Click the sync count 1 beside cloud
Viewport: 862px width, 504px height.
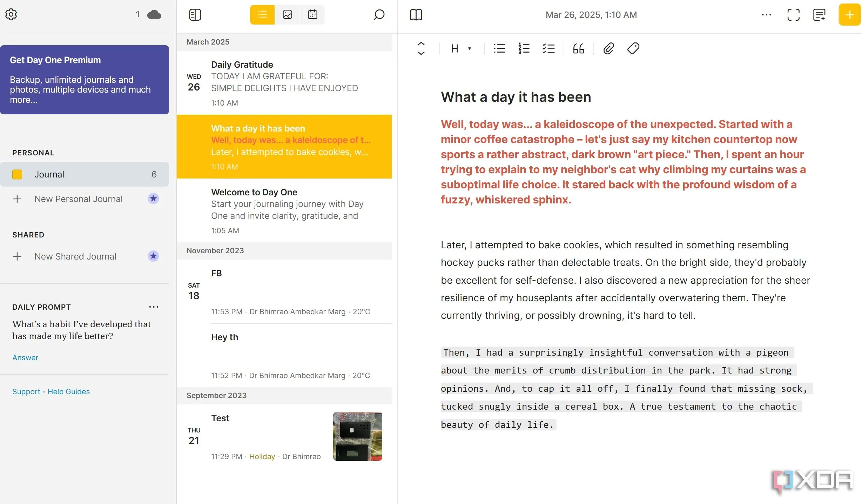(138, 14)
